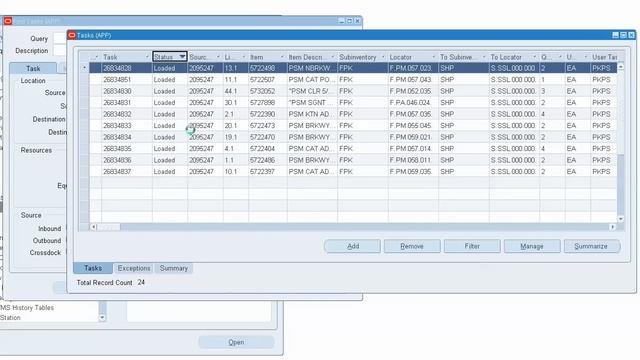Click line number 44.1 cell
The width and height of the screenshot is (640, 360).
click(236, 91)
